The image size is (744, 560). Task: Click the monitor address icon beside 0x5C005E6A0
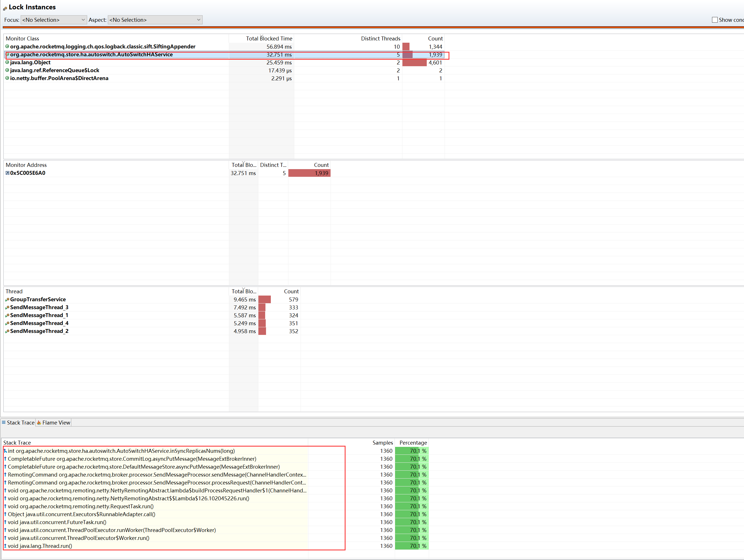click(x=7, y=173)
